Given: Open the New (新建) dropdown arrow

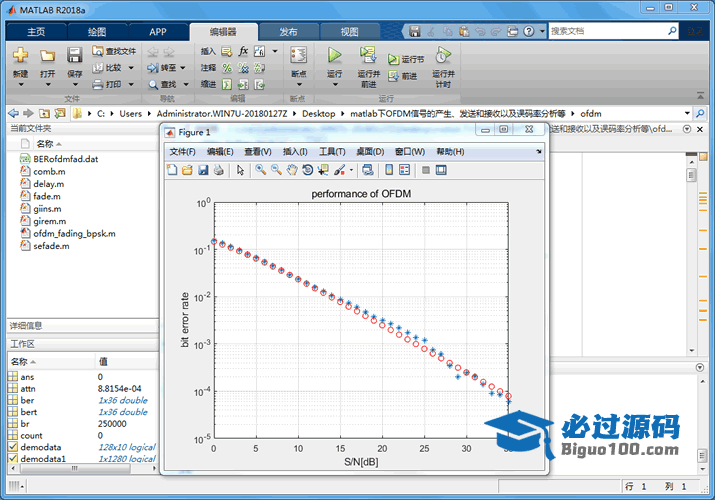Looking at the screenshot, I should 21,85.
